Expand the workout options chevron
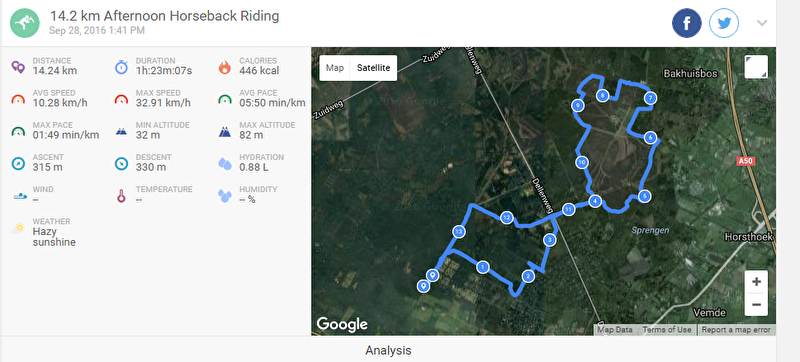Screen dimensions: 800x362 pos(762,23)
